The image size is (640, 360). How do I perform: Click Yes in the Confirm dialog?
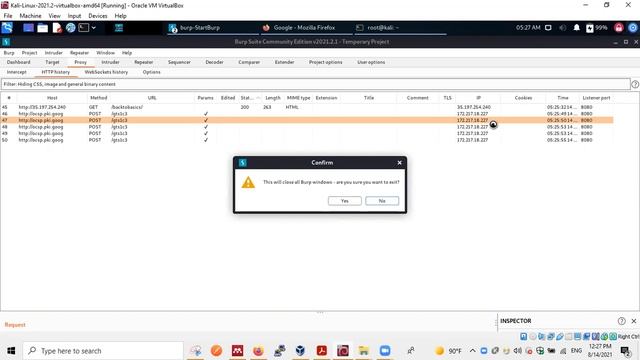click(344, 201)
